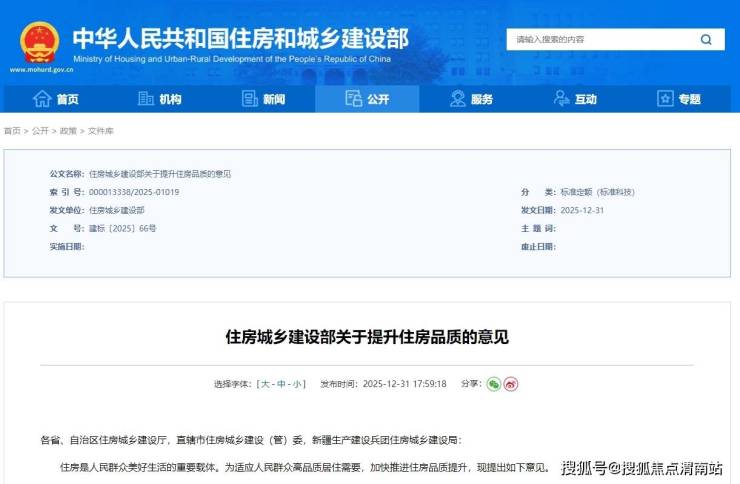740x484 pixels.
Task: Click issuing unit value 住房城乡建设部
Action: (117, 210)
